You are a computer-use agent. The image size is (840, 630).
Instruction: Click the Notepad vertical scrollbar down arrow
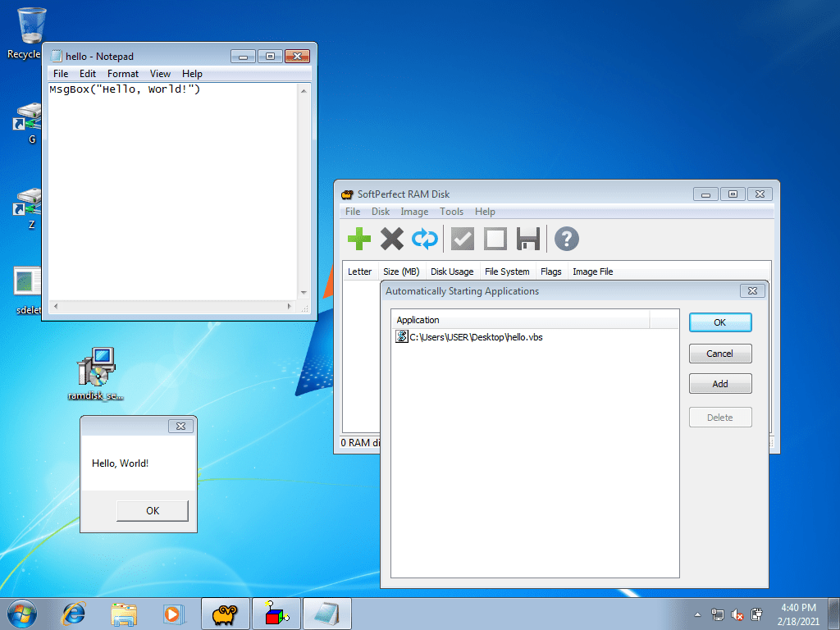pos(304,293)
